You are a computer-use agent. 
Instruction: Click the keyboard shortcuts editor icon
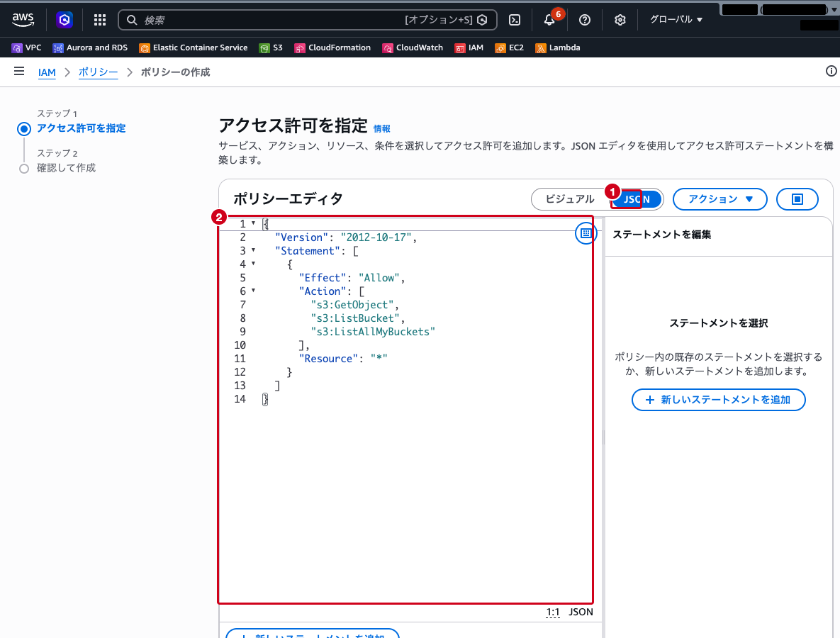(x=586, y=233)
